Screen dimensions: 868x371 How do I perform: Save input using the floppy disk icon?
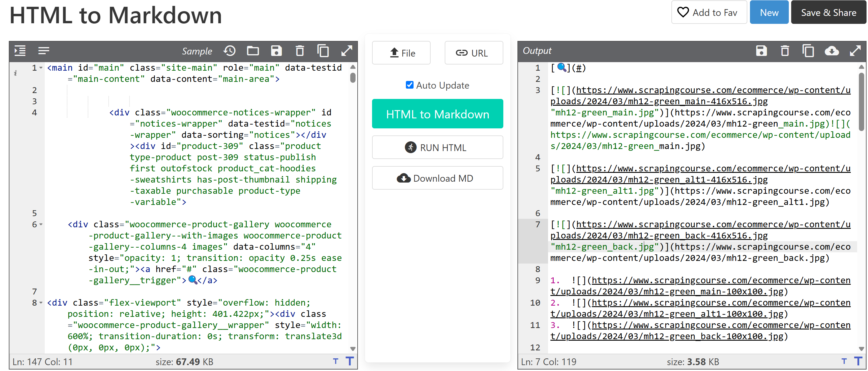point(276,51)
